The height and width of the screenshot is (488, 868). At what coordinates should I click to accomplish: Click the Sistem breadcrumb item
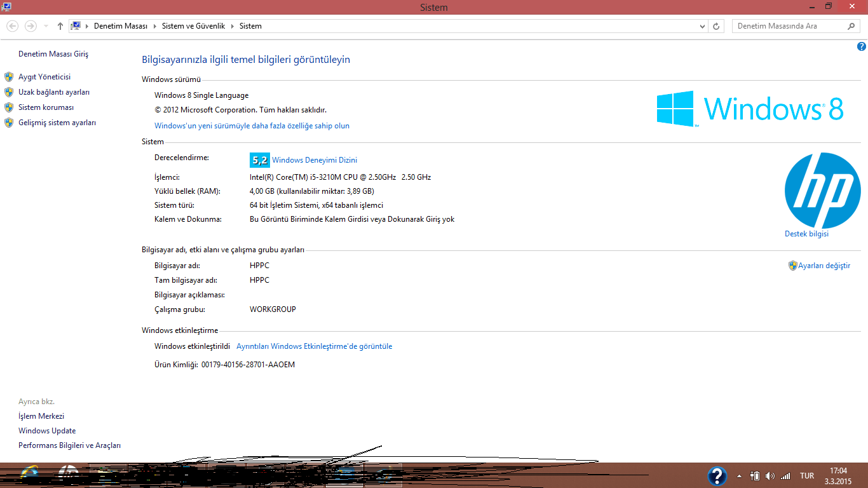250,26
